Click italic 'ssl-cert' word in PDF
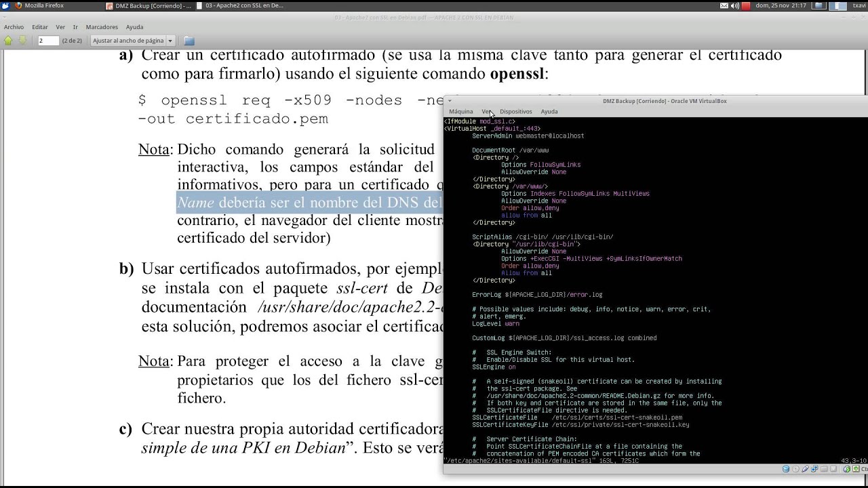The image size is (868, 488). [361, 287]
